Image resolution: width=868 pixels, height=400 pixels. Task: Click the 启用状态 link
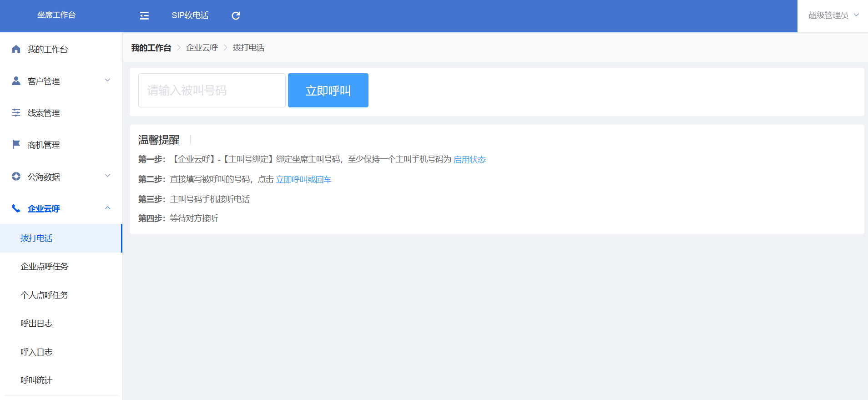tap(469, 160)
